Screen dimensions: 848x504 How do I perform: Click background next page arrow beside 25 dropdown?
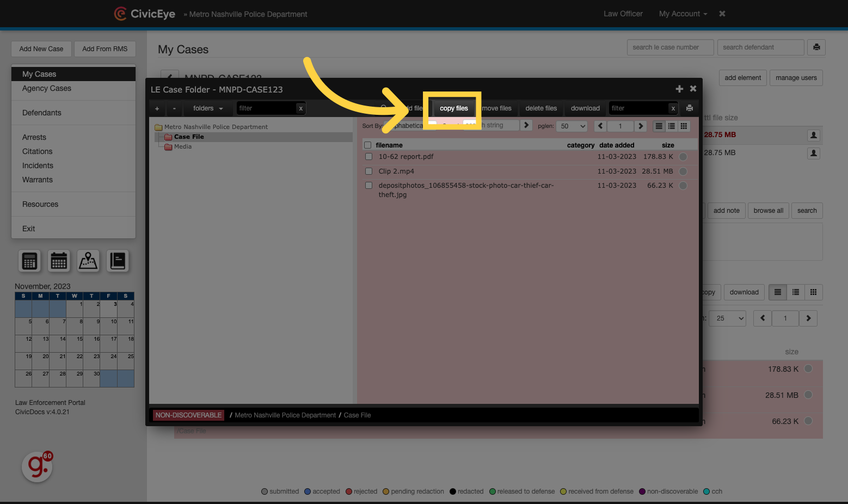[808, 318]
